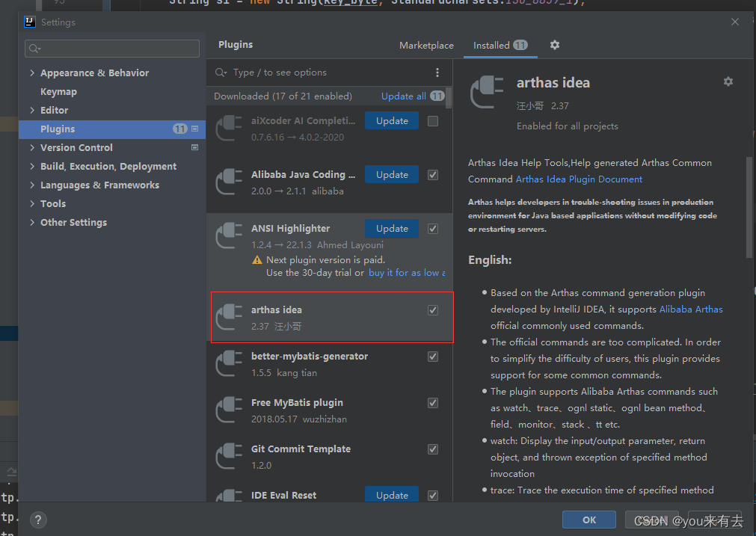Image resolution: width=756 pixels, height=536 pixels.
Task: Click the help question mark button
Action: point(38,519)
